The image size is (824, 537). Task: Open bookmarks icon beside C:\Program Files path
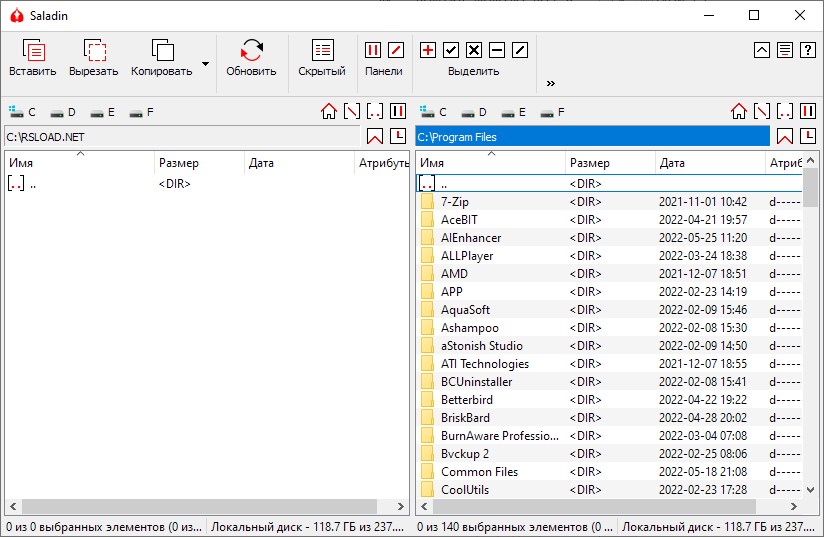click(x=785, y=136)
